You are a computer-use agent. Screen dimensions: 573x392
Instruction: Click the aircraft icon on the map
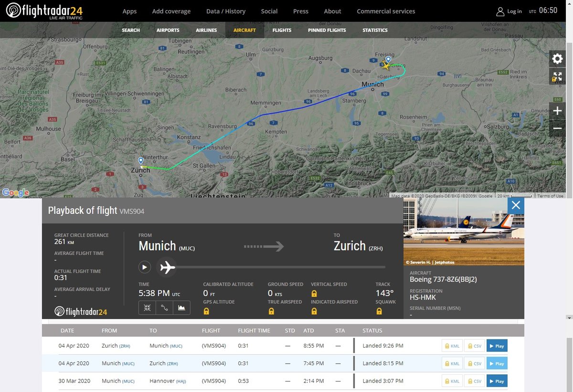386,65
